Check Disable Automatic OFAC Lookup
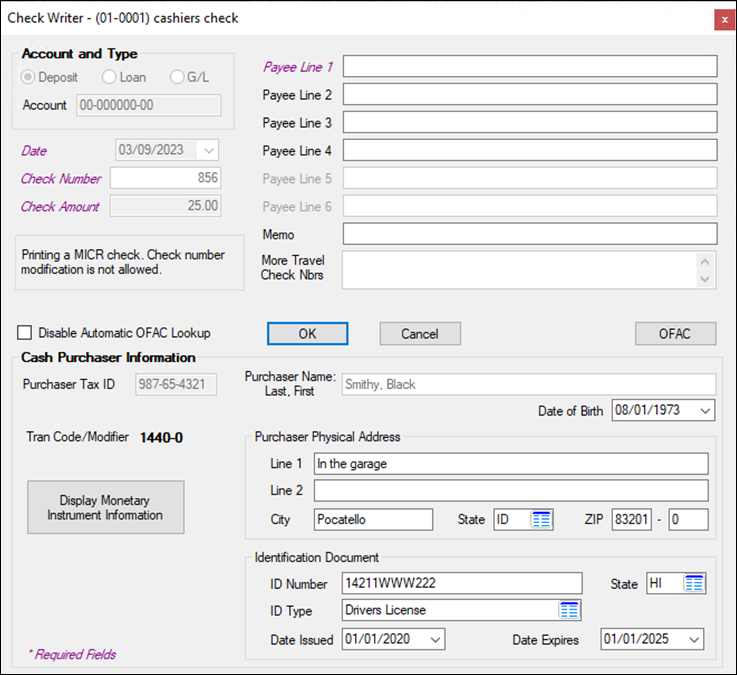 click(x=24, y=333)
